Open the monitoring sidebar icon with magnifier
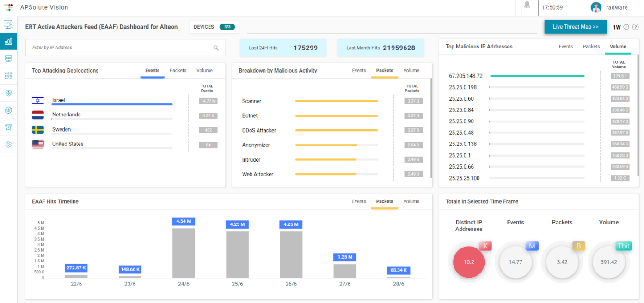Screen dimensions: 644x303 8,24
